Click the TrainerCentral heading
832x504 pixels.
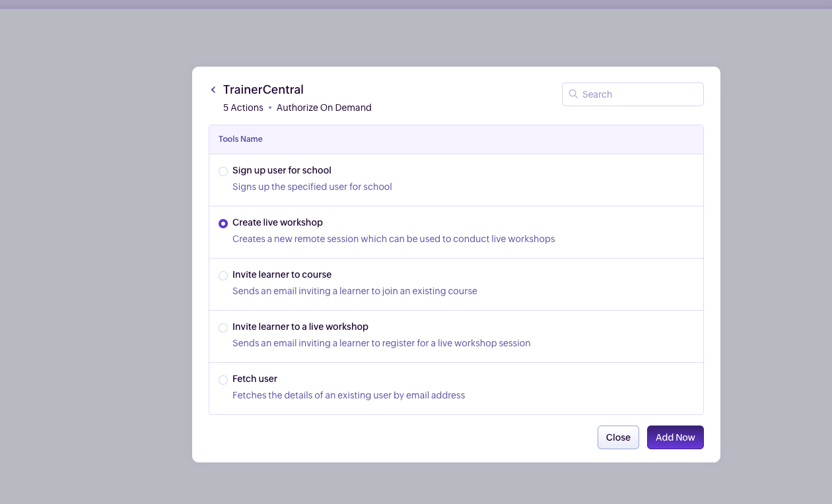click(263, 90)
